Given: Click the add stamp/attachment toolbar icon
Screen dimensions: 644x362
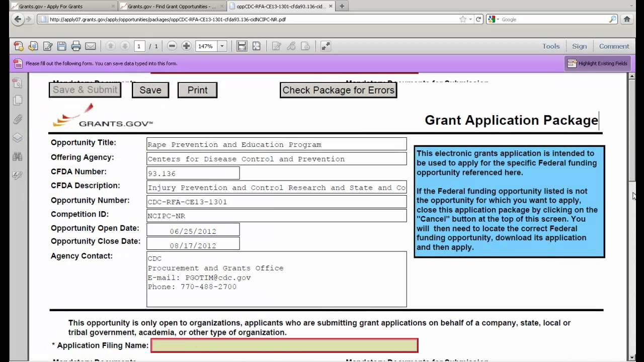Looking at the screenshot, I should [305, 46].
